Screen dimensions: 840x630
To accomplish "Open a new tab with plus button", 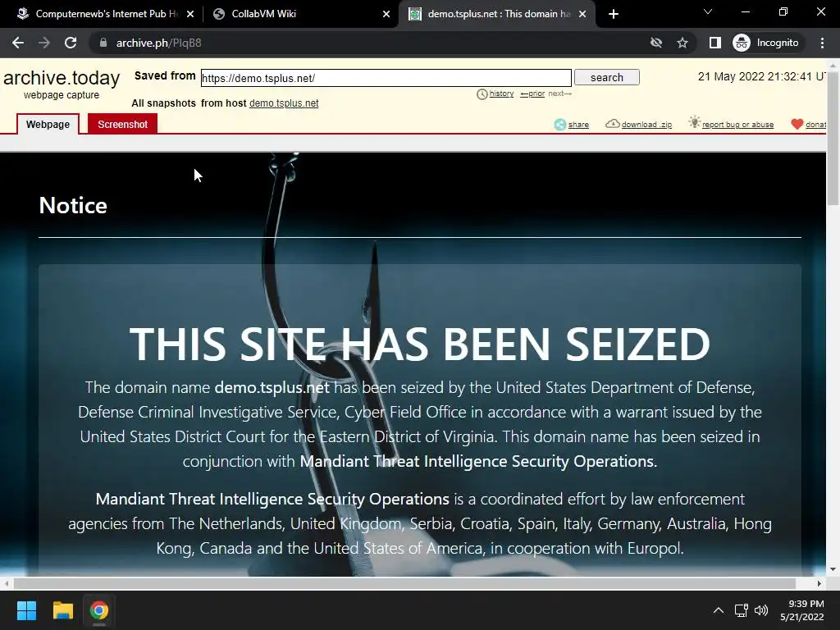I will click(x=614, y=14).
